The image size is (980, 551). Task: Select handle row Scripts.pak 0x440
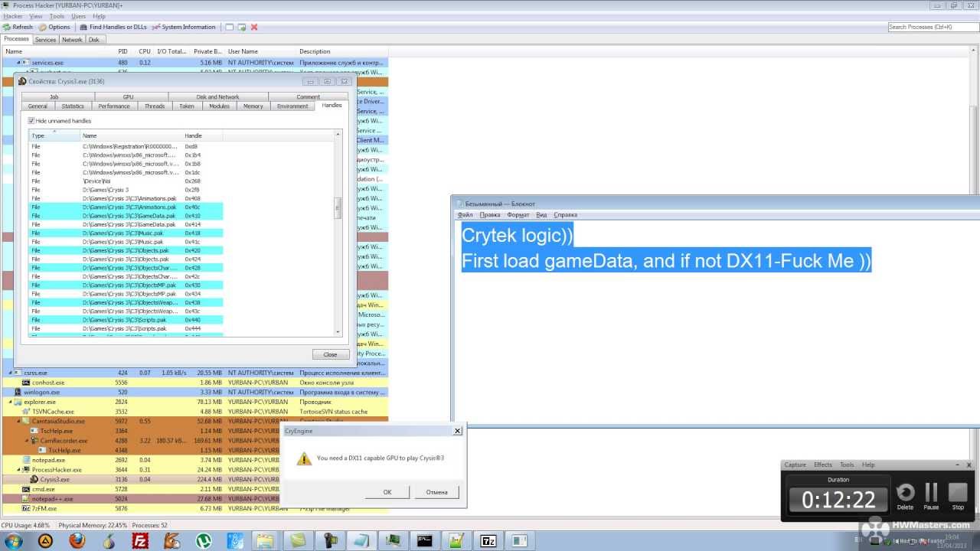click(126, 320)
